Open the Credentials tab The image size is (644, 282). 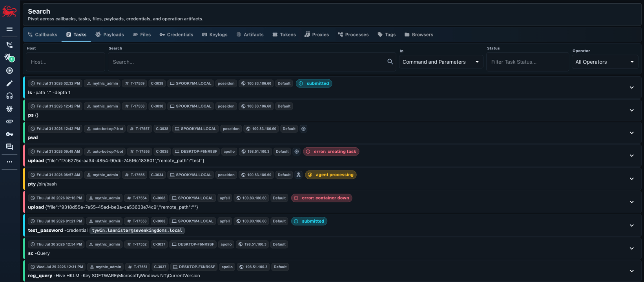pos(176,35)
